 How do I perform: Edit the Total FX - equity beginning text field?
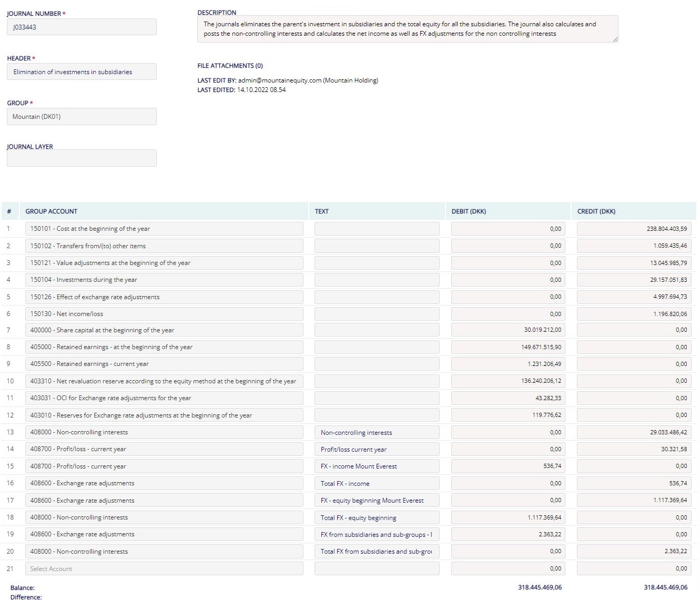(377, 517)
